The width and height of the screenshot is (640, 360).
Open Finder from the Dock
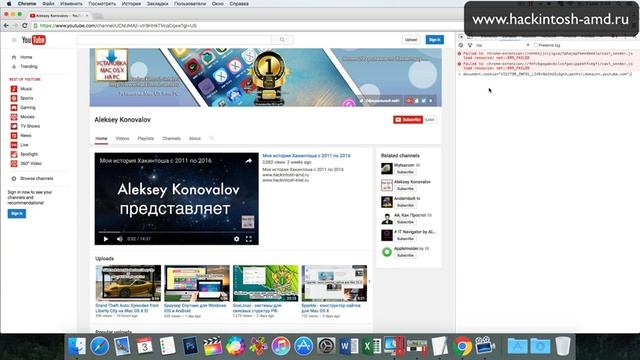pos(77,346)
